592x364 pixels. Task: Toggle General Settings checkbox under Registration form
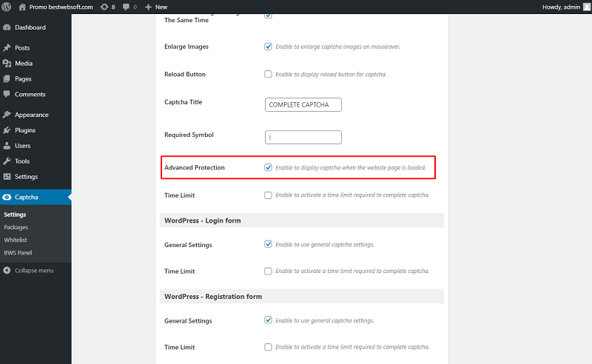coord(268,320)
